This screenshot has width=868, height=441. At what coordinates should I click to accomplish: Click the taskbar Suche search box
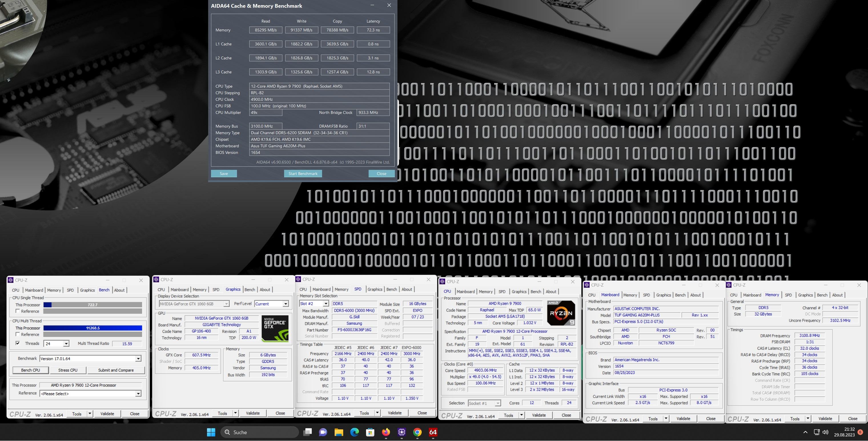click(x=260, y=432)
